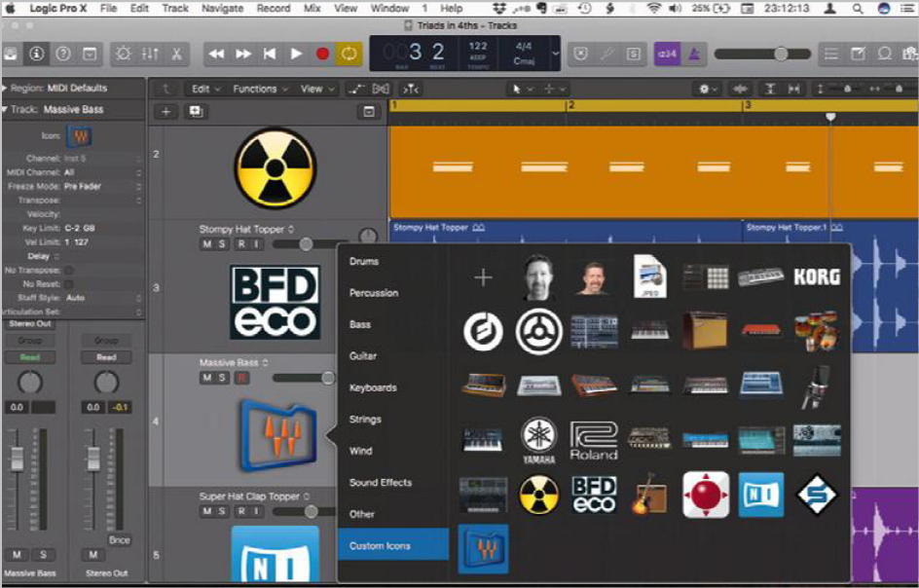Select the KORG logo icon
Image resolution: width=919 pixels, height=588 pixels.
coord(816,276)
